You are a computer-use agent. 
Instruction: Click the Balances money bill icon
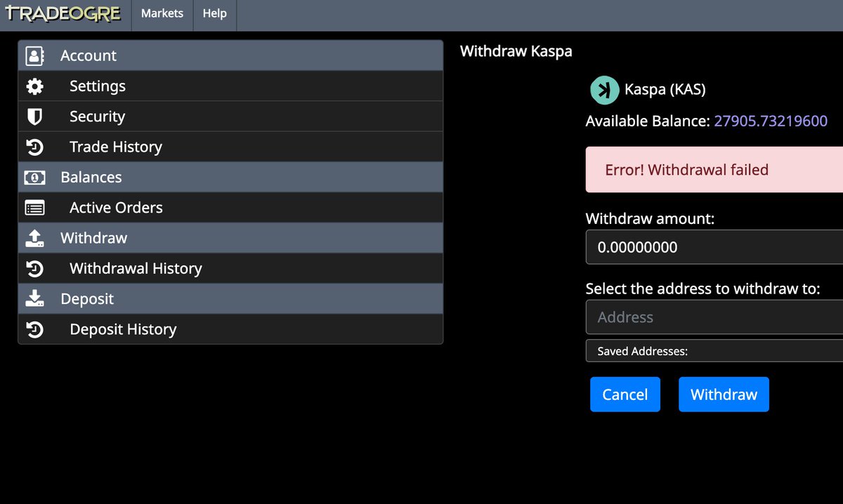(x=34, y=178)
